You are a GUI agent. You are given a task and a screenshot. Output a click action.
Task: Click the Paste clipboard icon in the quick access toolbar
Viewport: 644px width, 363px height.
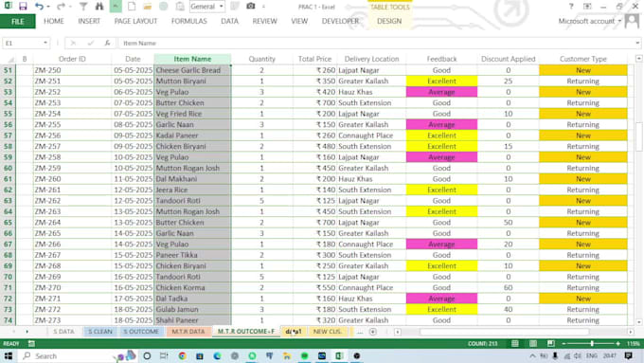coord(180,7)
